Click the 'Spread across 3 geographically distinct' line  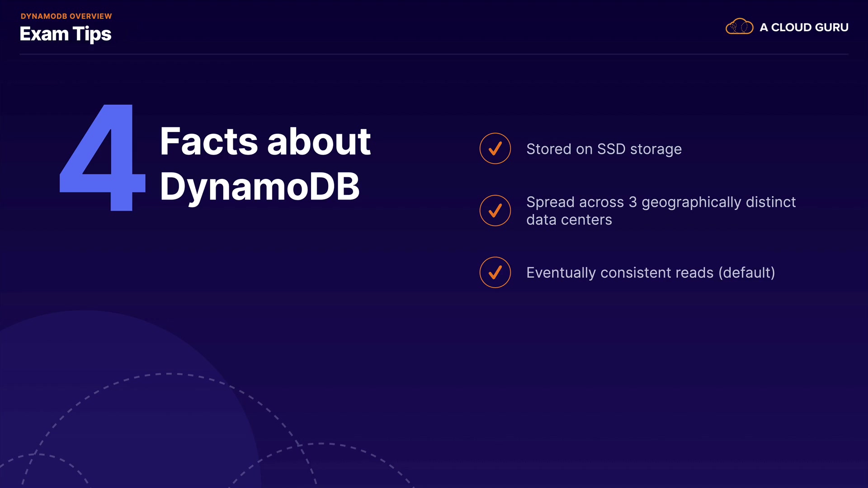click(660, 202)
